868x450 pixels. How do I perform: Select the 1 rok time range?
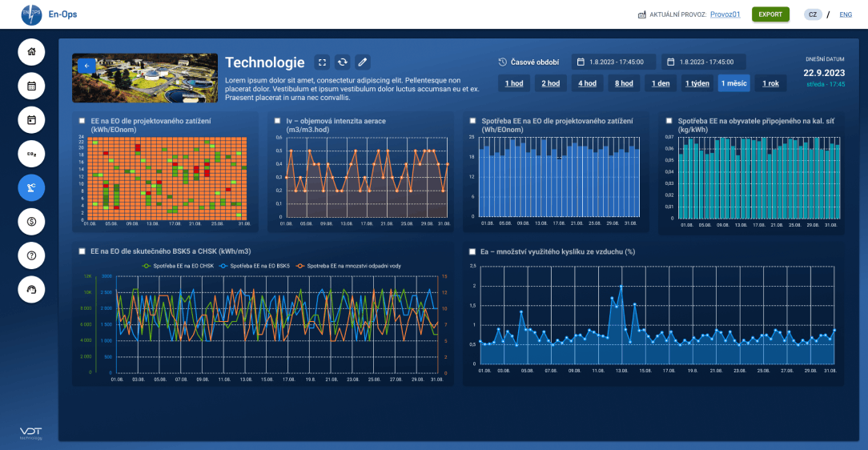coord(770,83)
